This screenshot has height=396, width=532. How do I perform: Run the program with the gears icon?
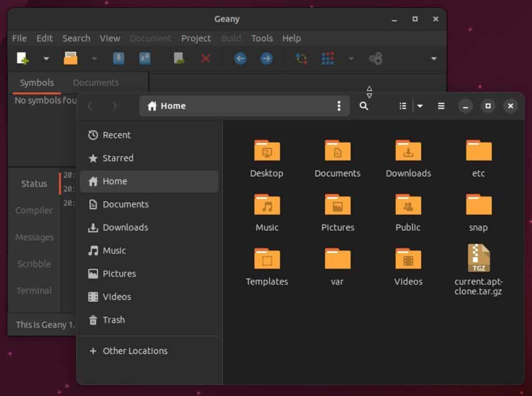(376, 58)
